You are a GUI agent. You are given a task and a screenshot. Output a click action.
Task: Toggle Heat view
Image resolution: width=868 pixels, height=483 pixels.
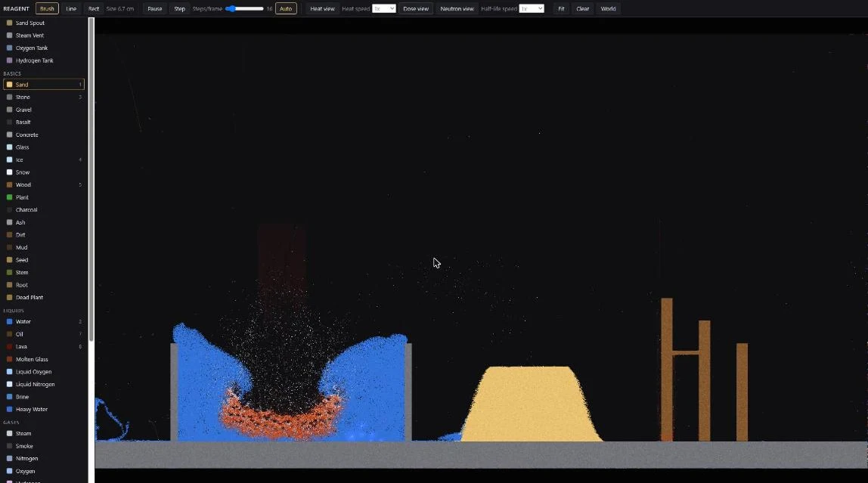(x=322, y=9)
